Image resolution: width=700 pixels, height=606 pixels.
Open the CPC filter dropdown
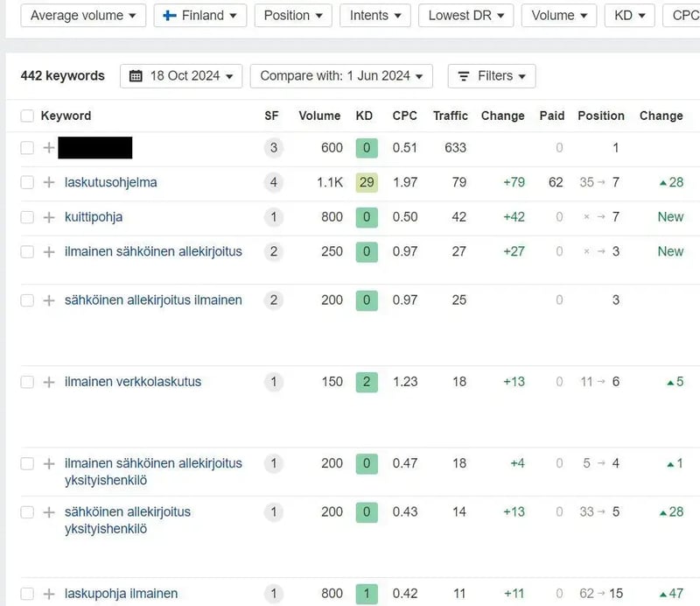pos(682,16)
